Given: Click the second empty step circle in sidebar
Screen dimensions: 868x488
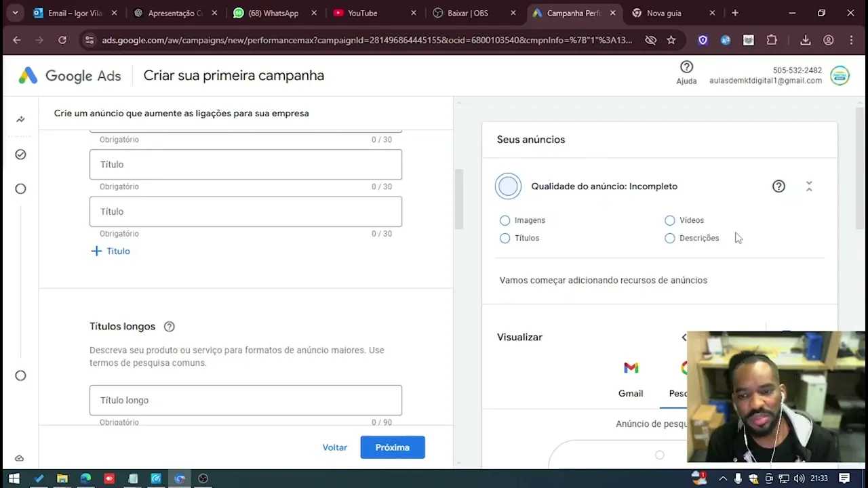Looking at the screenshot, I should (20, 189).
